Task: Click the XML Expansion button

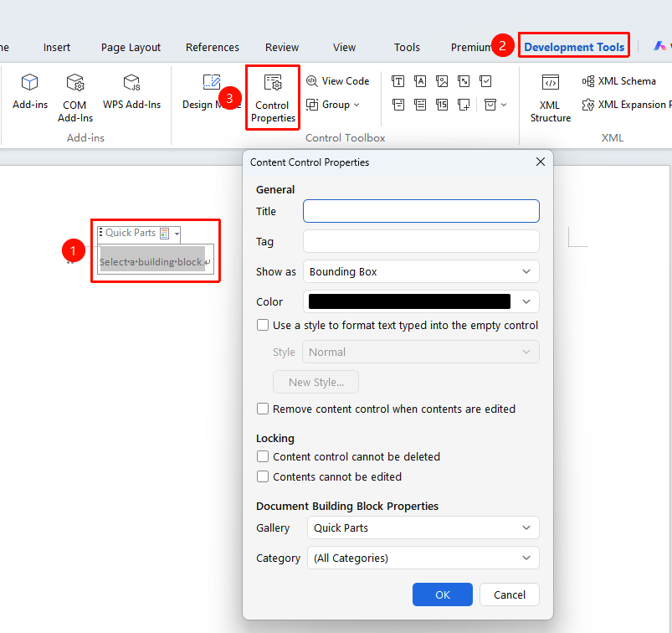Action: [x=627, y=105]
